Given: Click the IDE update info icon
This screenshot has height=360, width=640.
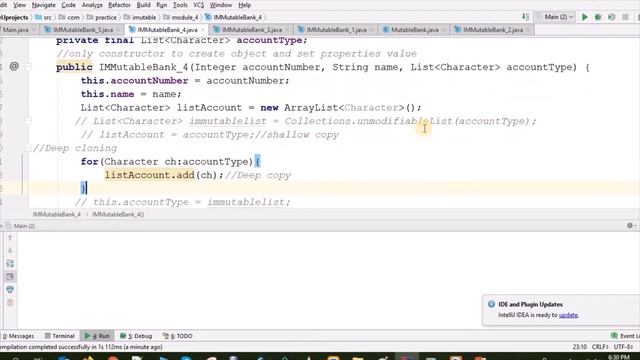Looking at the screenshot, I should [491, 304].
